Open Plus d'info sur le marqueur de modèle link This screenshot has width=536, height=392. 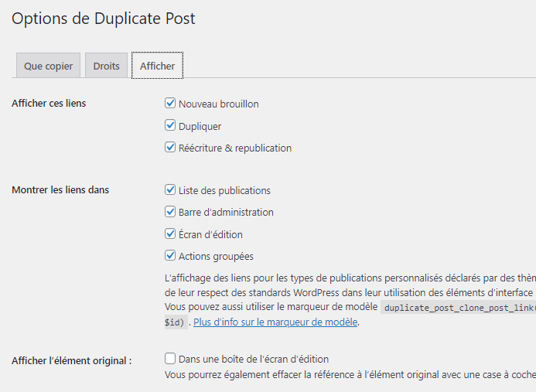click(275, 322)
